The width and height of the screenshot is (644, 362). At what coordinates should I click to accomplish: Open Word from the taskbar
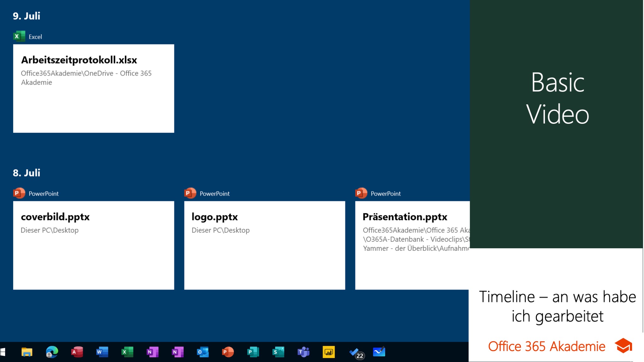coord(102,352)
